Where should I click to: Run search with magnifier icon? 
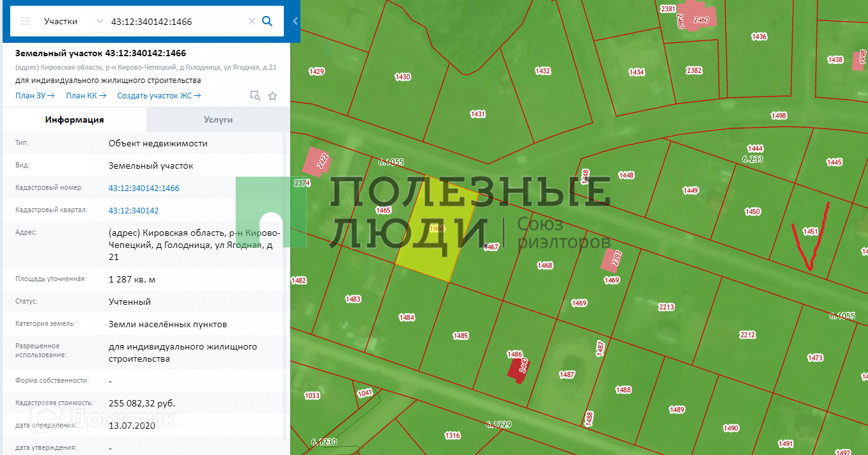(268, 21)
